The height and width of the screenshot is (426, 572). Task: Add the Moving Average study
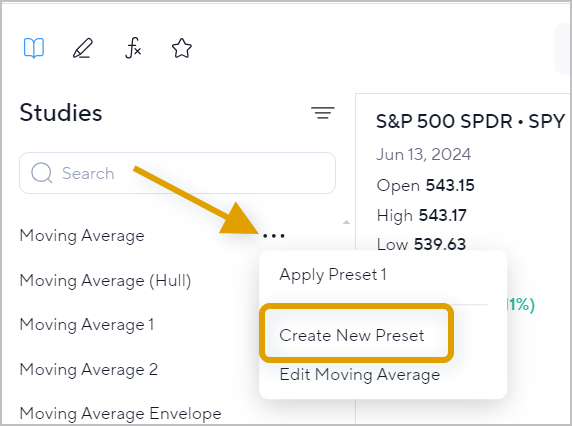tap(82, 236)
